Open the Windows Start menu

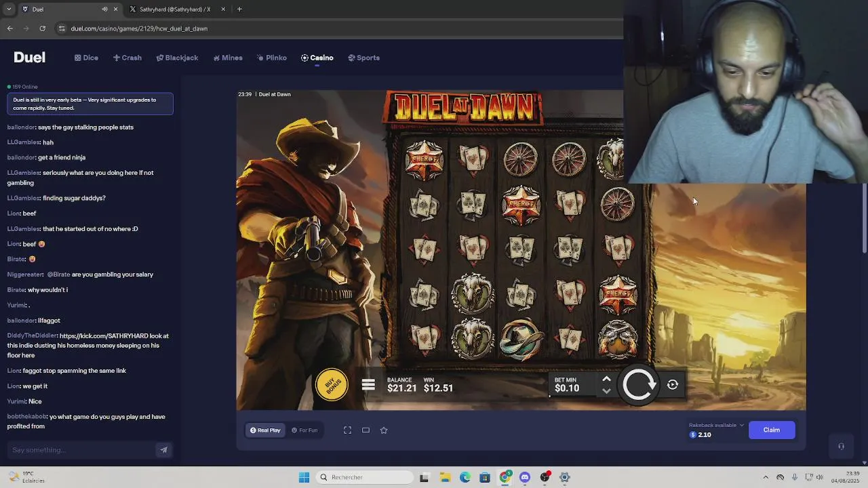(304, 477)
